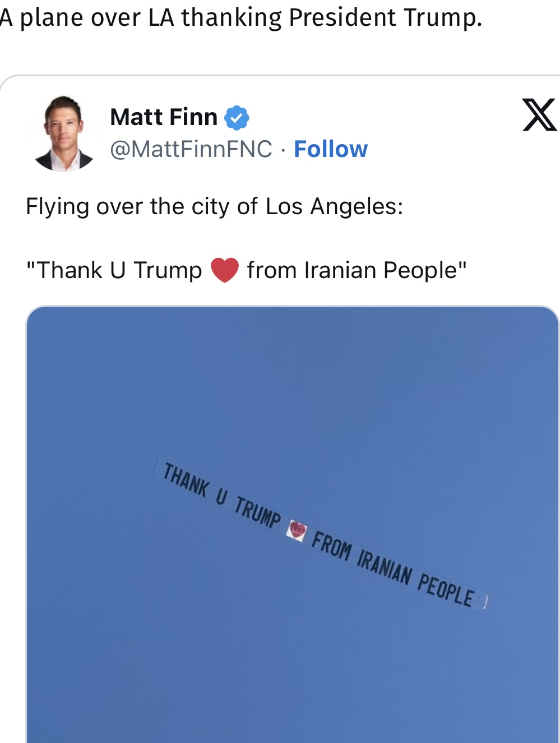
Task: Click "from Iranian People" in the tweet text
Action: coord(355,270)
